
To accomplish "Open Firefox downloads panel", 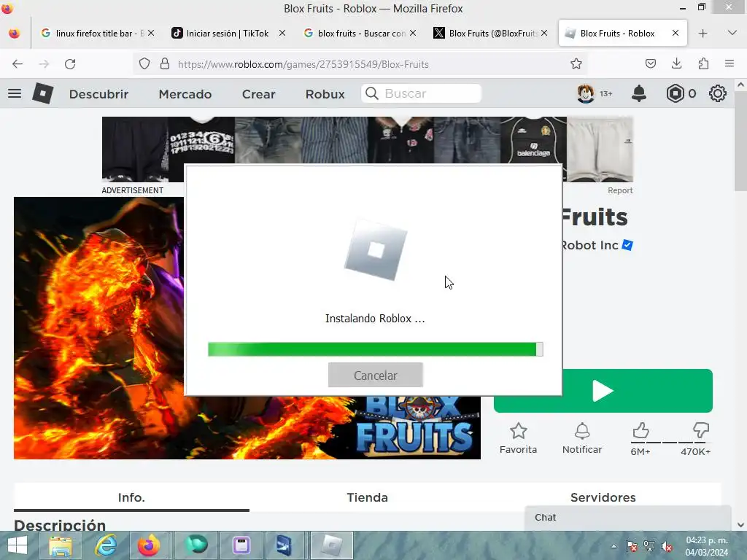I will pos(676,64).
